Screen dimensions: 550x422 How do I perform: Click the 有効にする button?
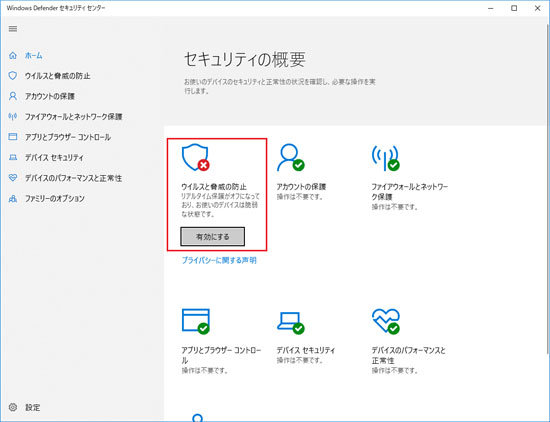213,237
